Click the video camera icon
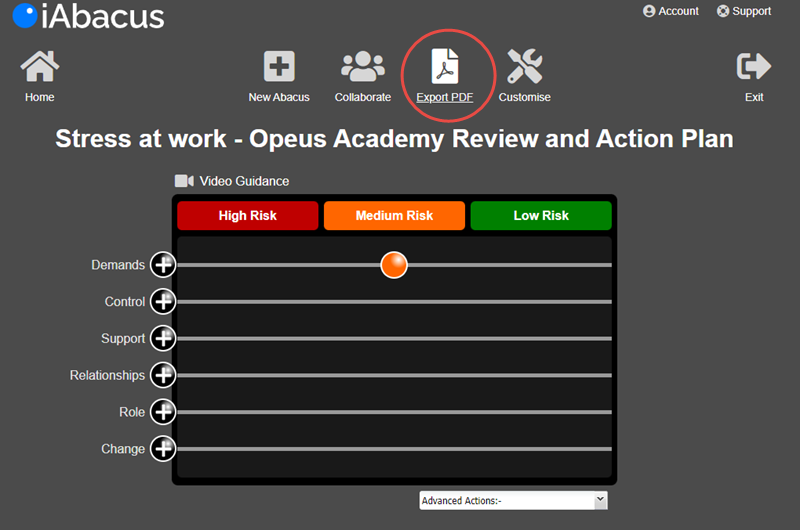 [184, 181]
